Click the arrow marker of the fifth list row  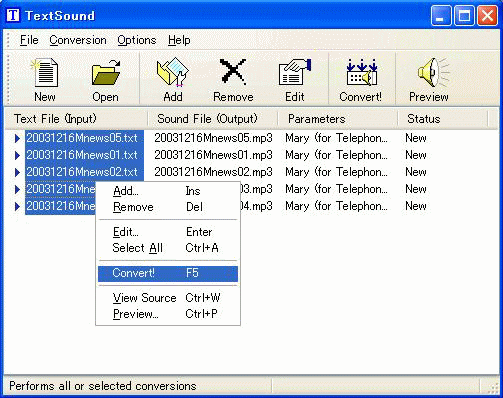17,206
